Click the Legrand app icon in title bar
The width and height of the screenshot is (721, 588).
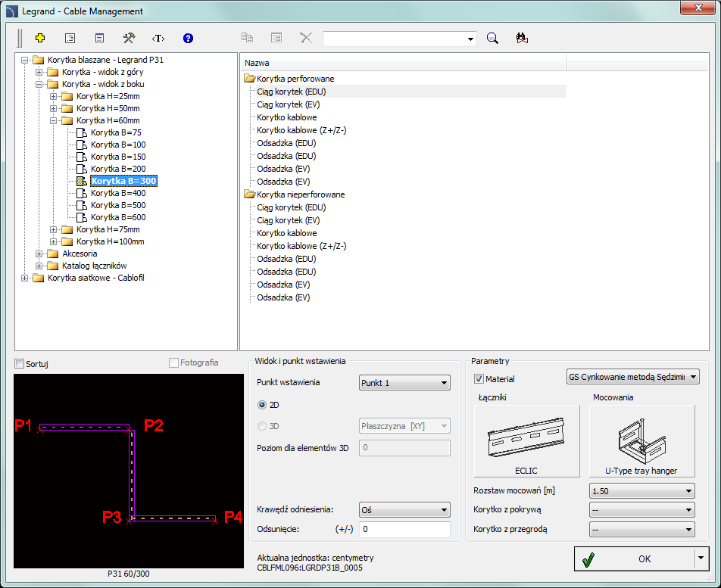[12, 11]
